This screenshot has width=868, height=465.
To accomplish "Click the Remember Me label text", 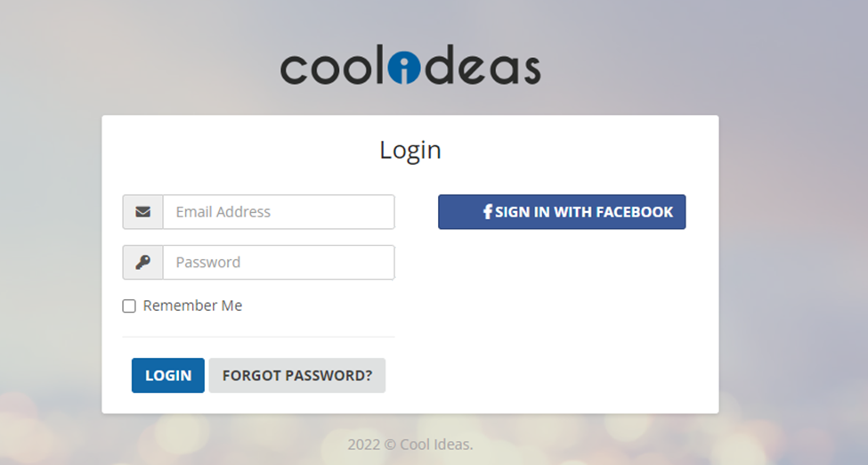I will click(192, 306).
